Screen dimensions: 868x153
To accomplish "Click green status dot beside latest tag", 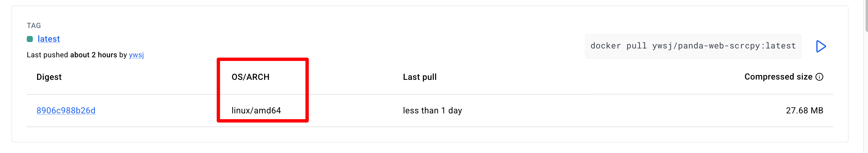I will pos(30,39).
